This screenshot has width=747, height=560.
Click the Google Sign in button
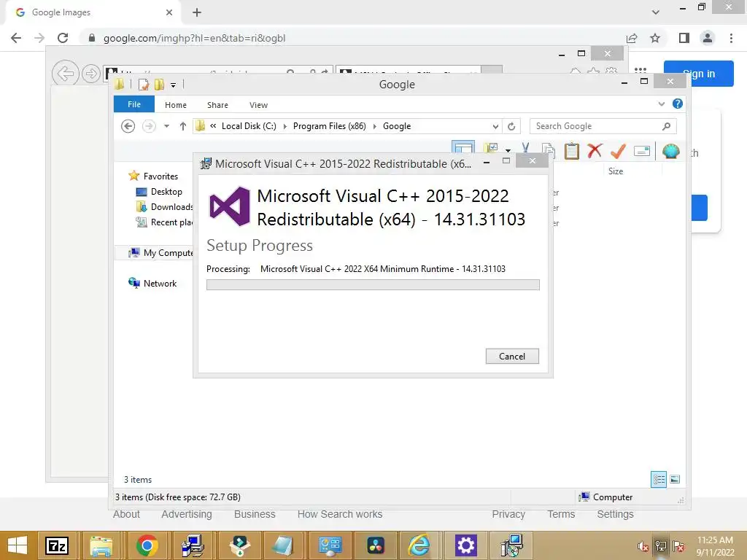click(x=699, y=74)
